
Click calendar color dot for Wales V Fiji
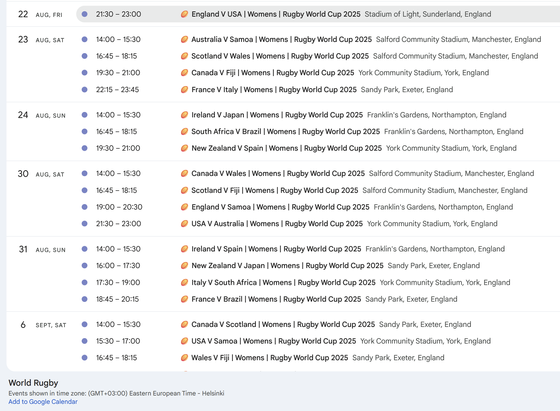tap(85, 358)
